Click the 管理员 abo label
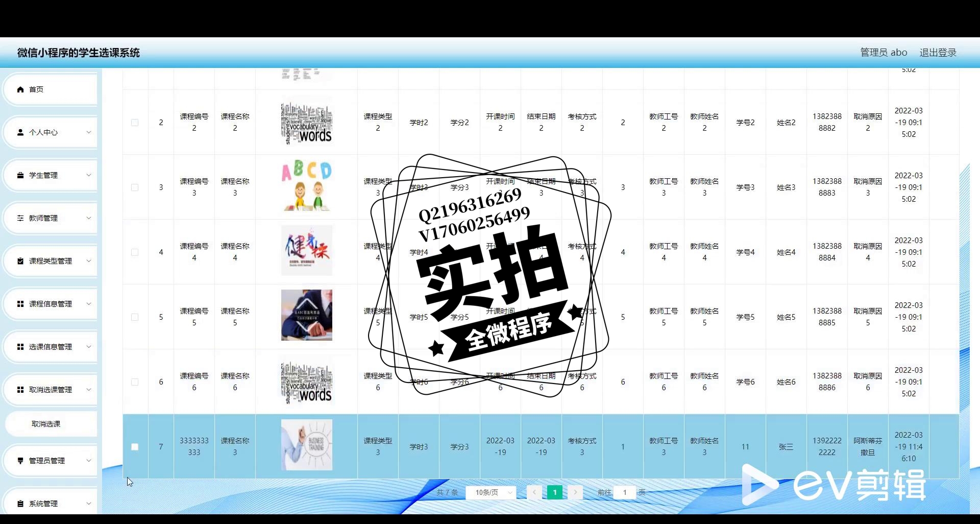This screenshot has width=980, height=524. coord(884,53)
